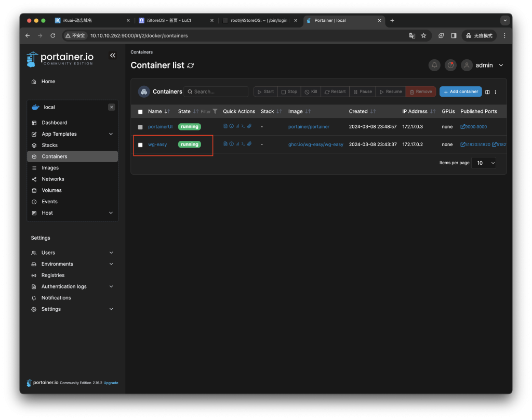Inspect the wg-easy container

pyautogui.click(x=231, y=144)
